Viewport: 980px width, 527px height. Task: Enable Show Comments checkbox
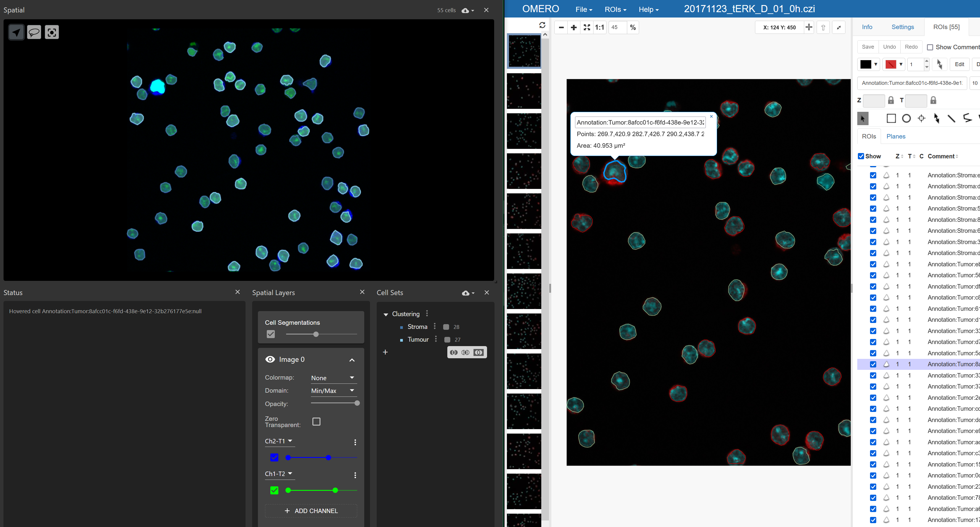click(x=930, y=47)
